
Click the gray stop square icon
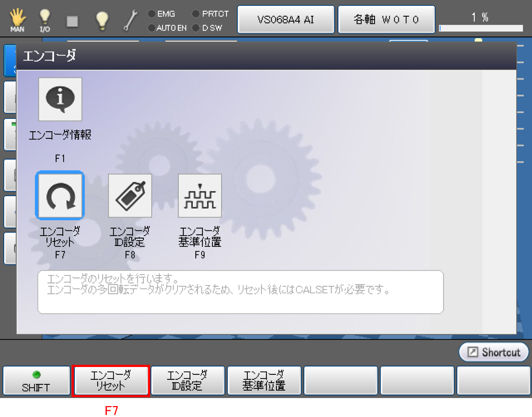pos(72,21)
